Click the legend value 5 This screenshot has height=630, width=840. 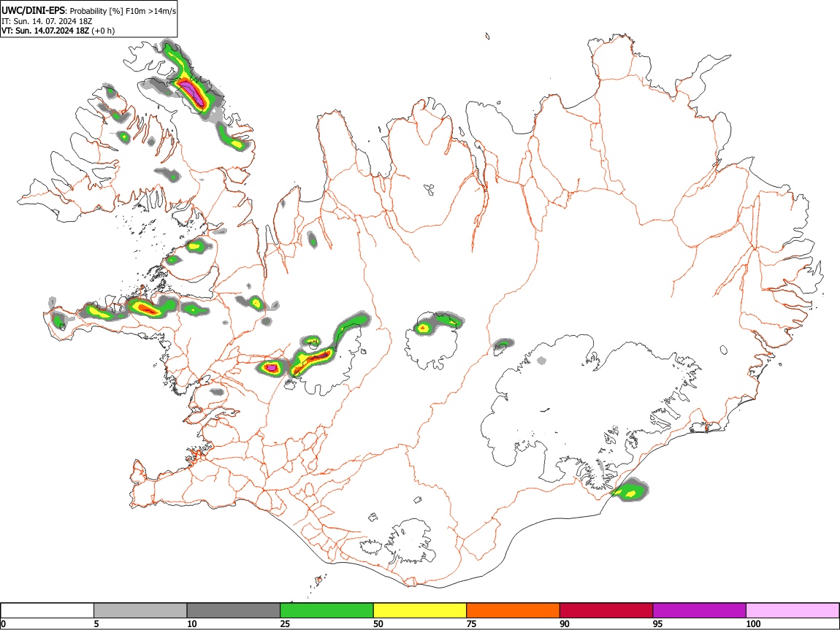tap(96, 623)
